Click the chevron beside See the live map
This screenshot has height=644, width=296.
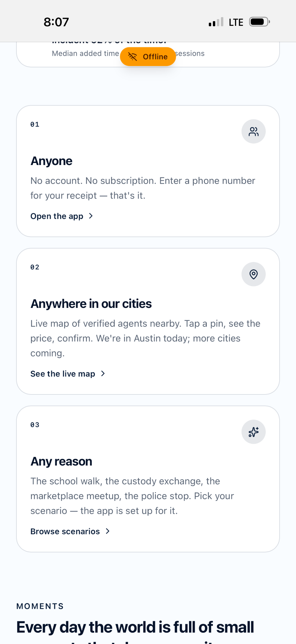(103, 374)
